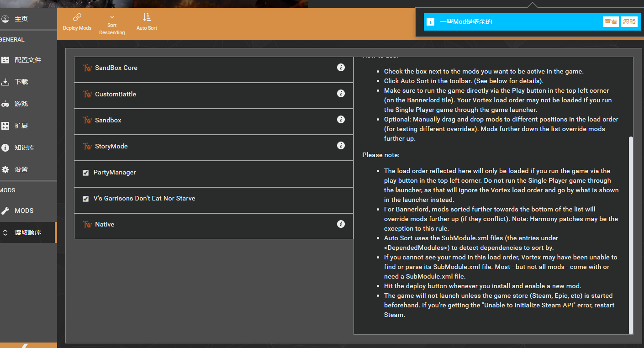Click the Deploy Mods label

77,28
